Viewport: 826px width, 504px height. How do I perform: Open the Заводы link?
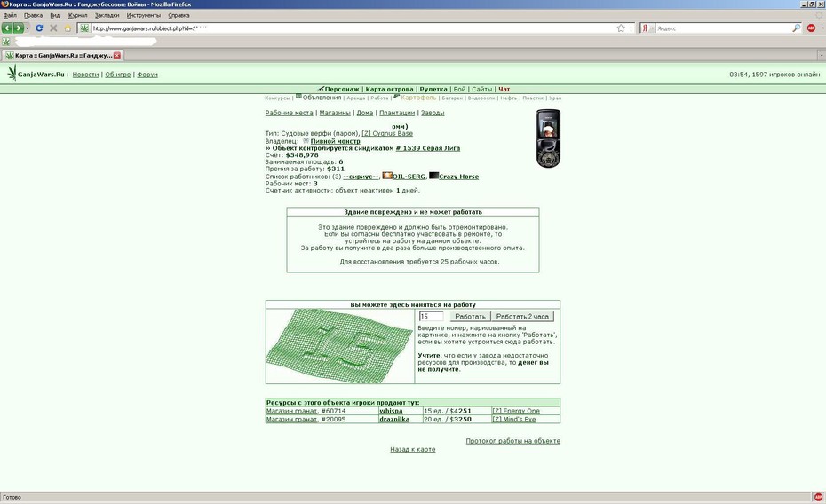pos(432,113)
